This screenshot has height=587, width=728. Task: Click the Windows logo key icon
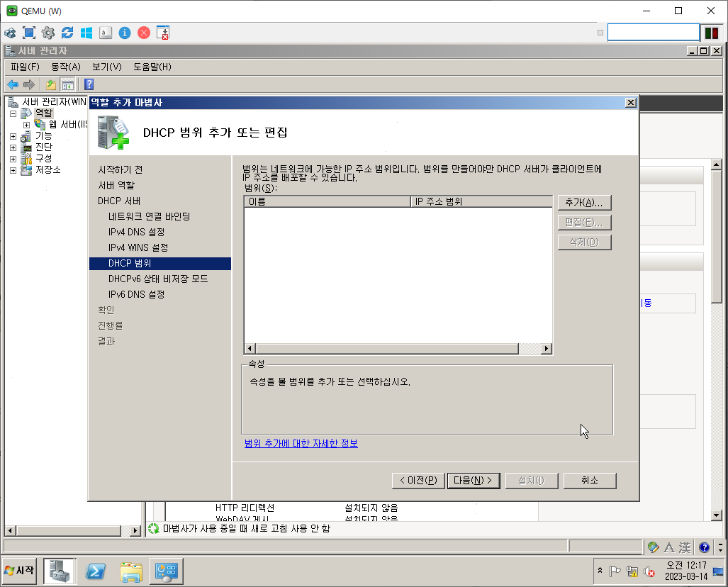86,33
